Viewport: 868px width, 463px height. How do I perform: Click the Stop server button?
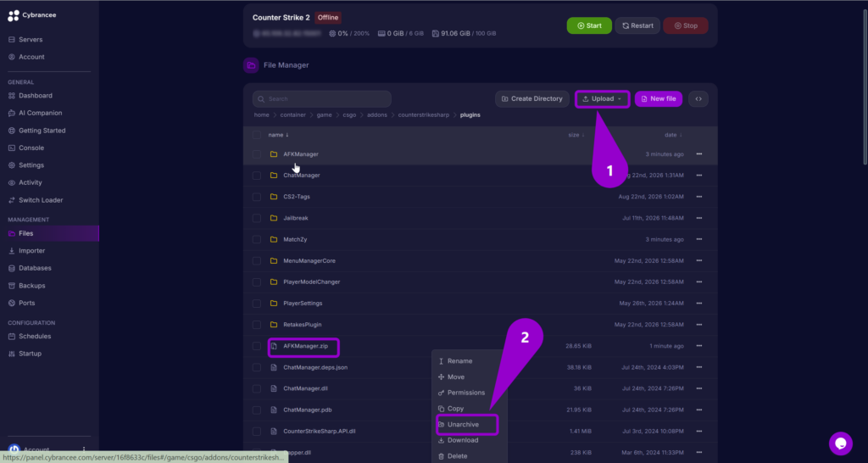coord(685,25)
